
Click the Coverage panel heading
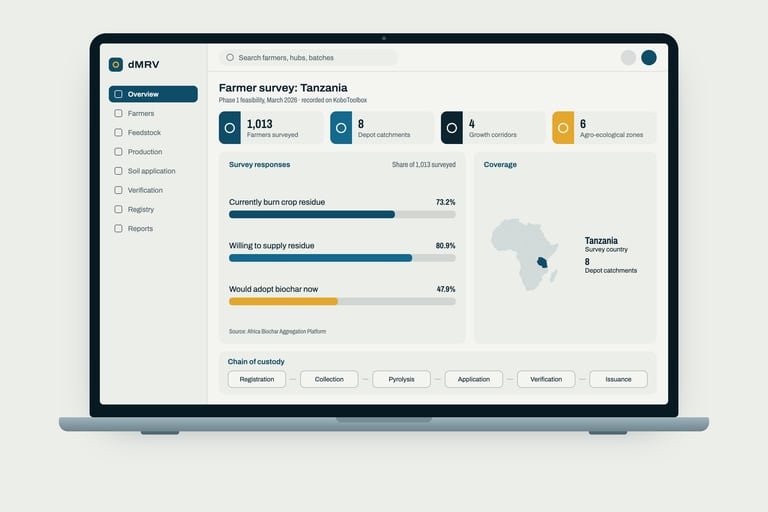pos(500,165)
